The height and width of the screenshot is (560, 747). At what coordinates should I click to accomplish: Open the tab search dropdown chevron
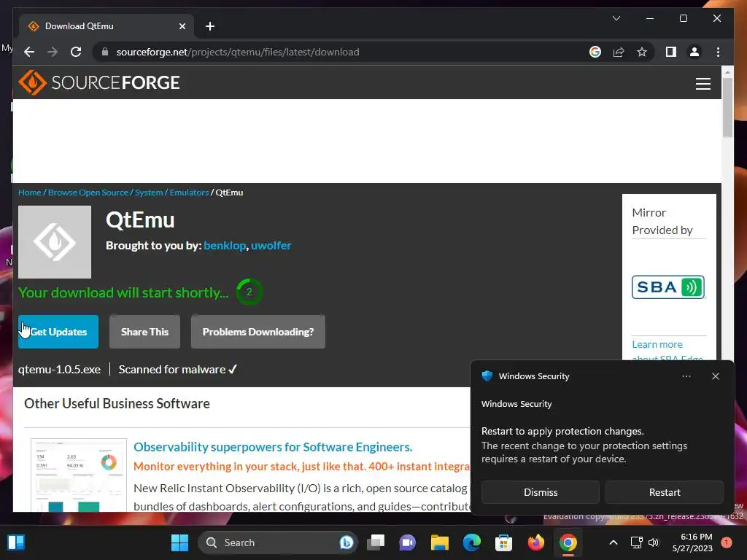pyautogui.click(x=616, y=18)
